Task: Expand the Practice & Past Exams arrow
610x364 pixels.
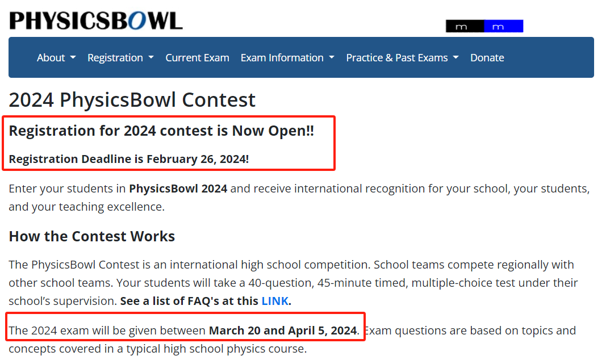Action: point(456,57)
